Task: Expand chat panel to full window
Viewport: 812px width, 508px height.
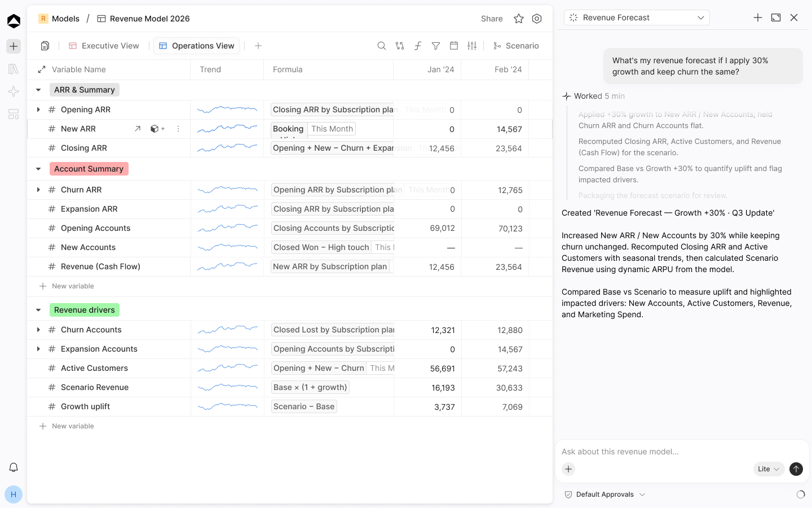Action: (776, 17)
